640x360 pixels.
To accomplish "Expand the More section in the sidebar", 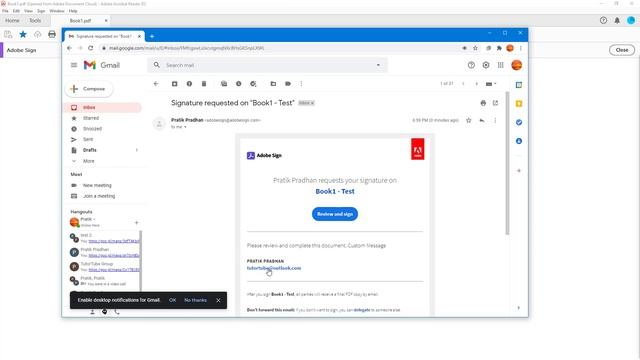I will click(x=89, y=161).
